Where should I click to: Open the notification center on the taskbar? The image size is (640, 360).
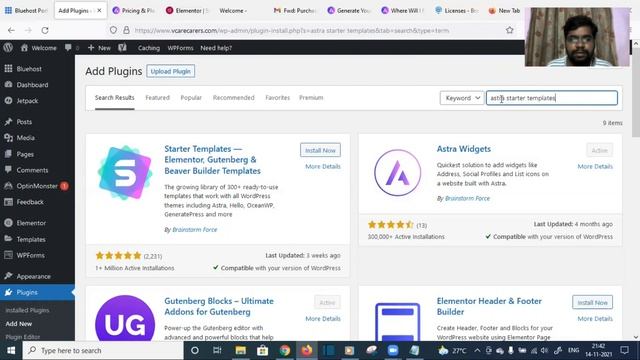tap(624, 351)
